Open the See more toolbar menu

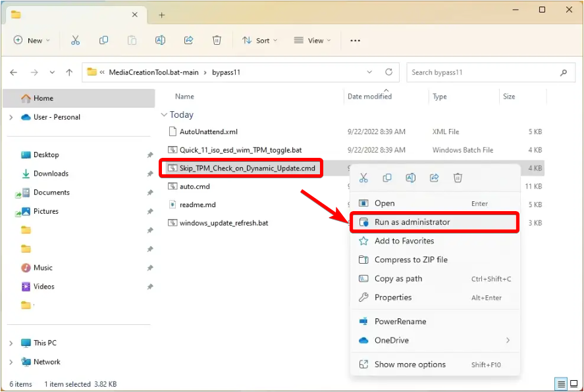tap(355, 40)
